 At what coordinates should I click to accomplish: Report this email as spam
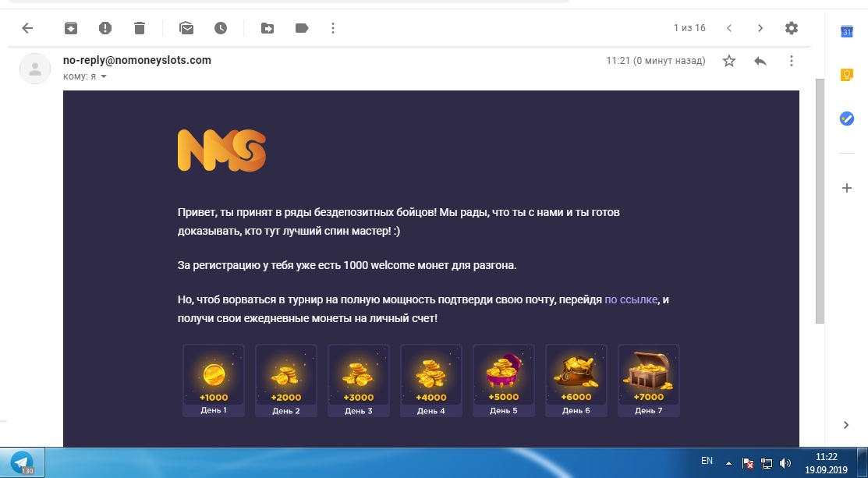(105, 27)
